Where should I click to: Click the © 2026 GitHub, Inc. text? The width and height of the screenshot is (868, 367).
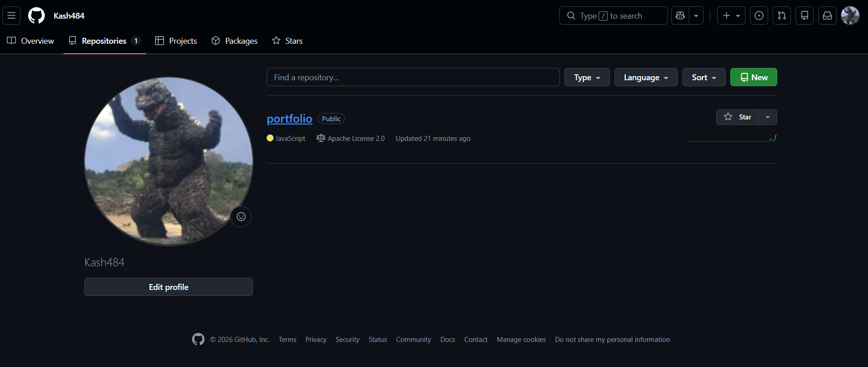click(x=240, y=339)
